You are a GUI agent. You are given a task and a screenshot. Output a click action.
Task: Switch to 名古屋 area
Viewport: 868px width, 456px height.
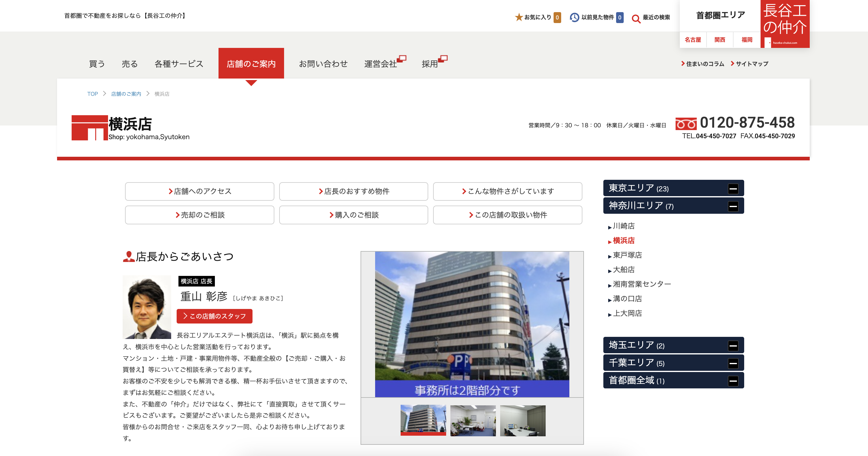tap(693, 40)
